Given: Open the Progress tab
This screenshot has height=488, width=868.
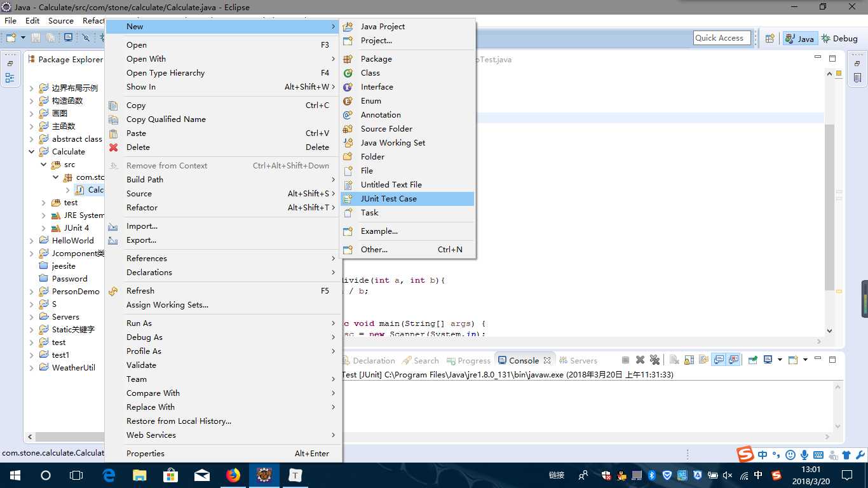Looking at the screenshot, I should point(468,360).
